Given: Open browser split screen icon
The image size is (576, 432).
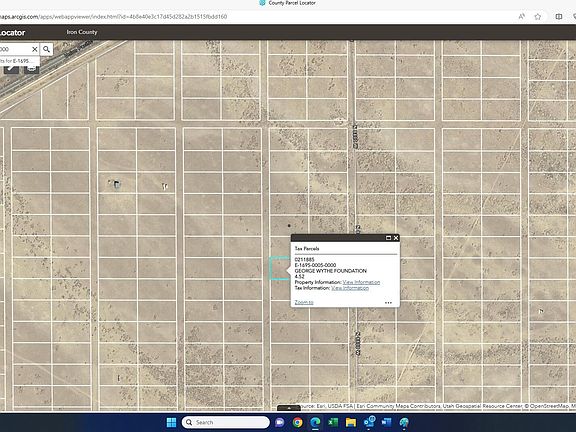Looking at the screenshot, I should 559,17.
